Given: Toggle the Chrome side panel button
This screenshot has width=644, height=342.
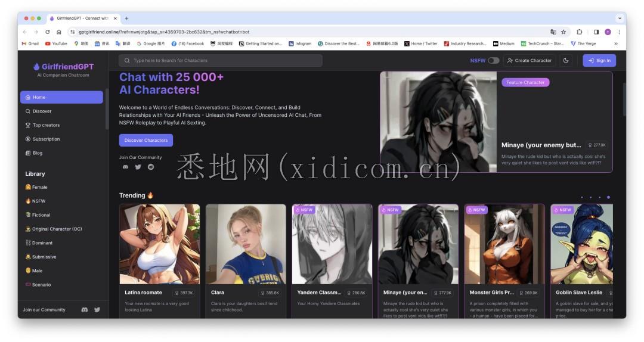Looking at the screenshot, I should (596, 32).
